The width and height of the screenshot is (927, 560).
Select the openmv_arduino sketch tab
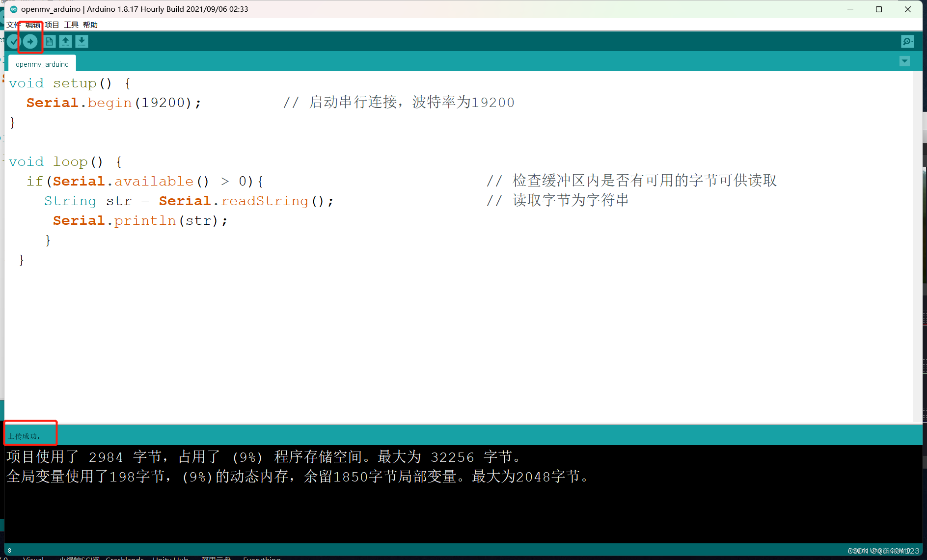click(x=42, y=64)
